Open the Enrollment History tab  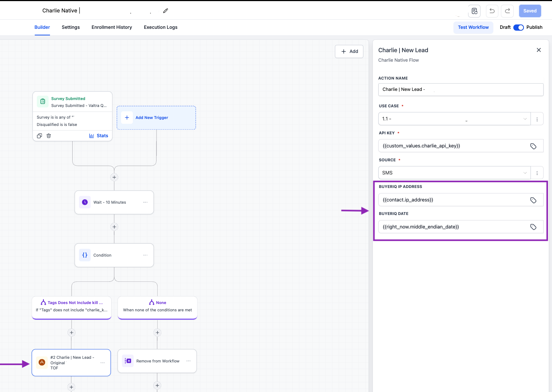click(112, 27)
